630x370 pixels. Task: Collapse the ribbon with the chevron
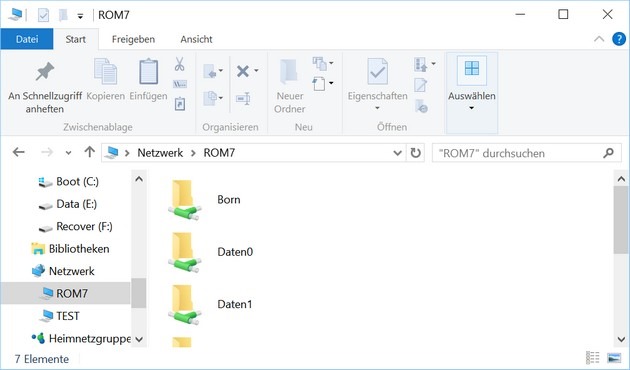[599, 39]
